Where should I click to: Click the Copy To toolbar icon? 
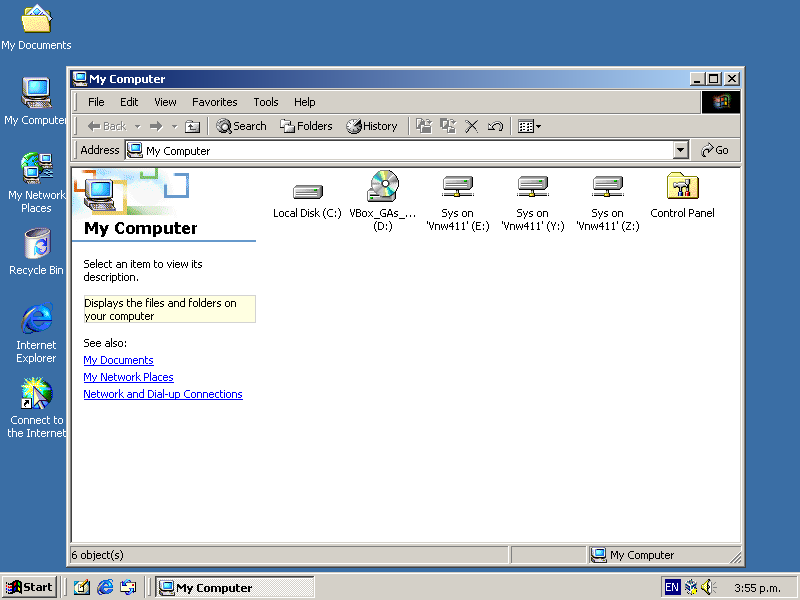click(448, 126)
